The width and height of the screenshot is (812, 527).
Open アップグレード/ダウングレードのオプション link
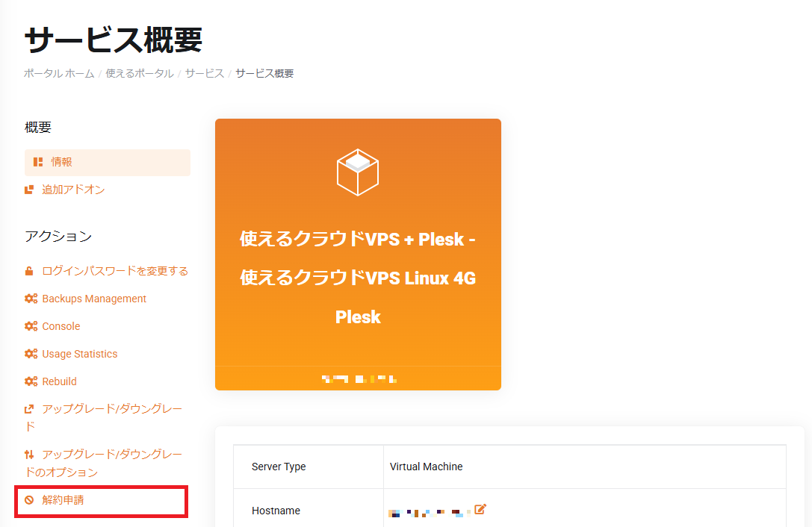click(104, 464)
